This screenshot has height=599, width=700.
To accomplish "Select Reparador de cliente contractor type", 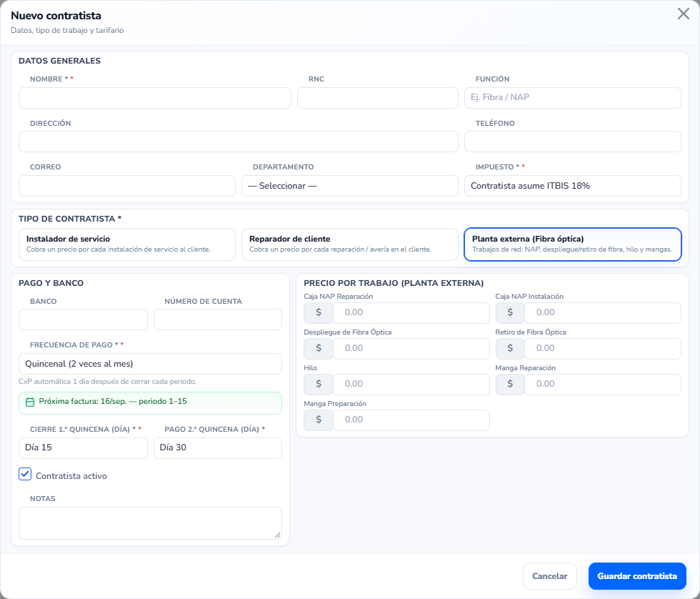I will point(349,244).
